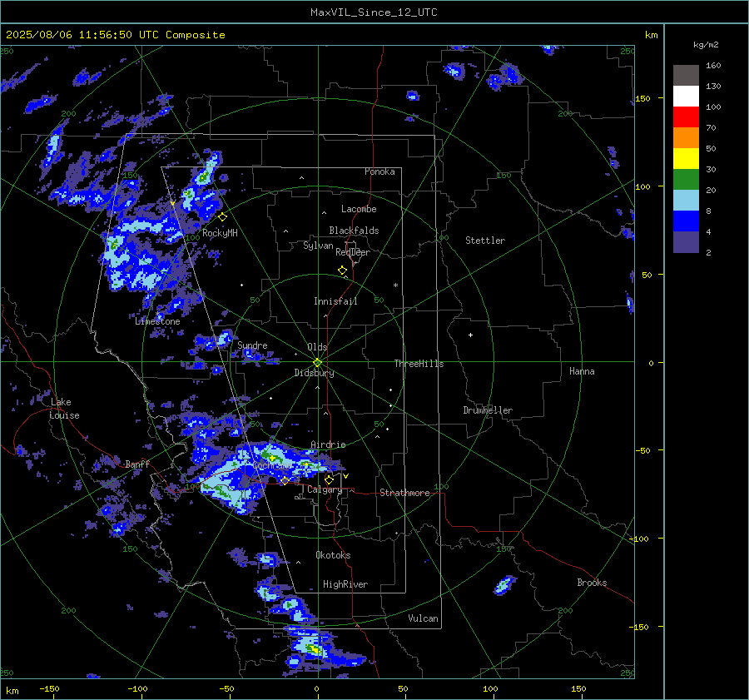The height and width of the screenshot is (700, 749).
Task: Click the Lacombe city label
Action: (359, 209)
